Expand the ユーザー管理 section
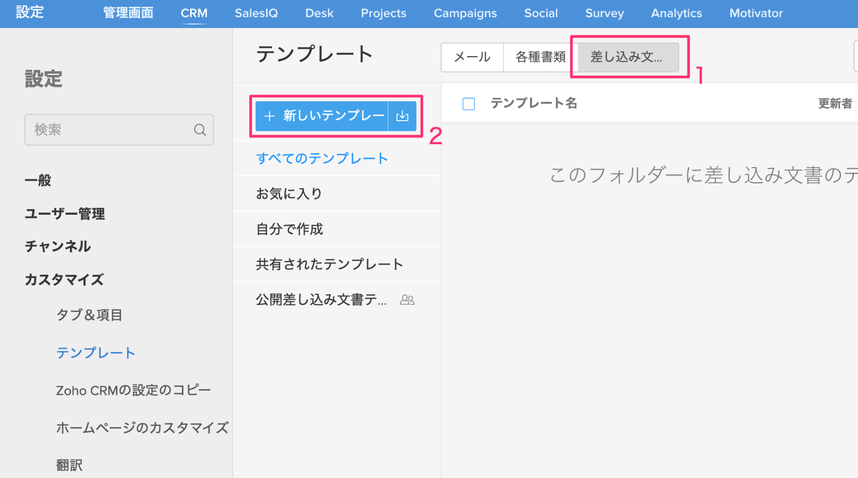 [x=64, y=213]
